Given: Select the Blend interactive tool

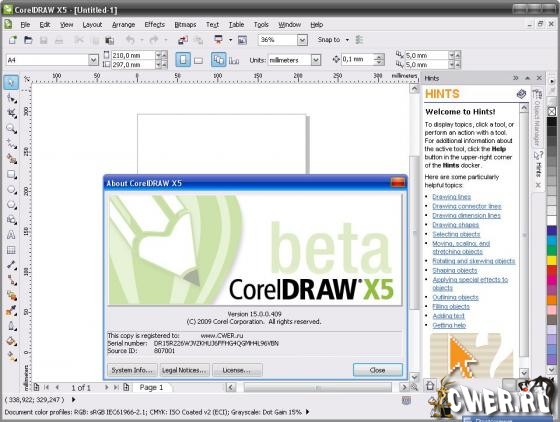Looking at the screenshot, I should tap(11, 296).
